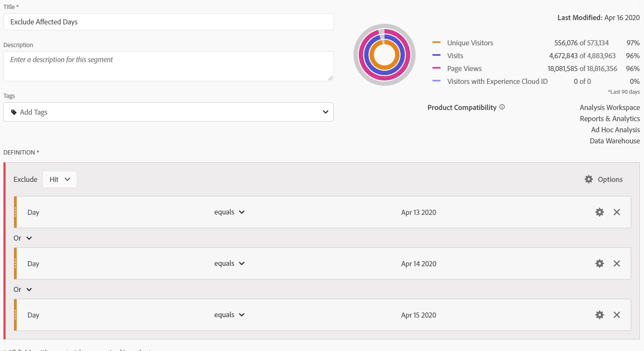The width and height of the screenshot is (644, 351).
Task: Click the Title input field
Action: point(168,22)
